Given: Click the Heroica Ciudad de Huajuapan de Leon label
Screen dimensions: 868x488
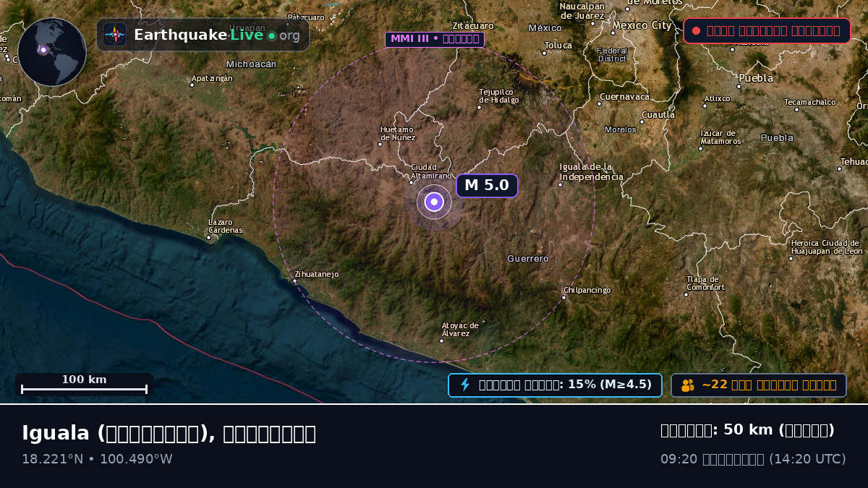Looking at the screenshot, I should (x=827, y=247).
